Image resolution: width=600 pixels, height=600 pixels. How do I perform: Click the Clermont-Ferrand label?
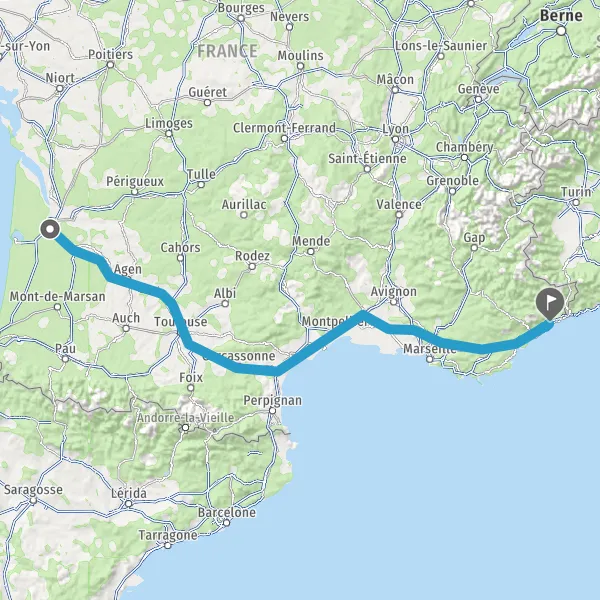(284, 128)
